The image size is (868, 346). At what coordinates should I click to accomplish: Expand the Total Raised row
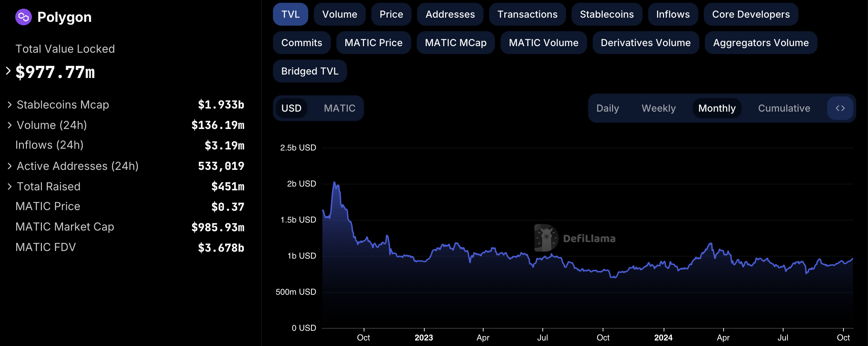[x=10, y=187]
